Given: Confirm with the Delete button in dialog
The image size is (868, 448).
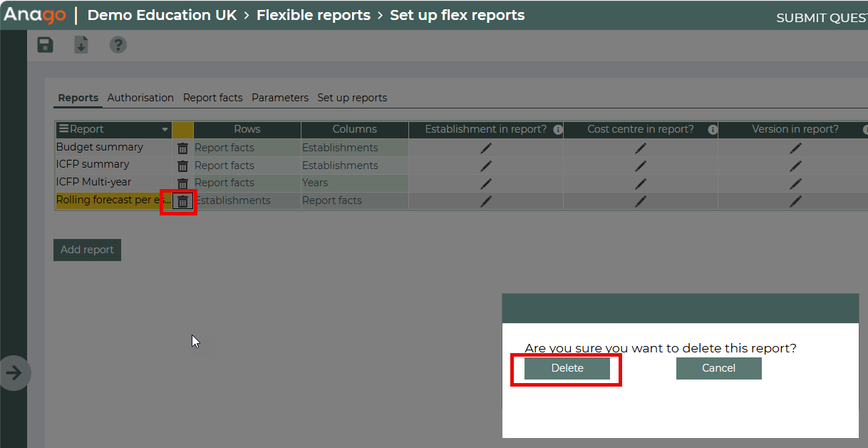Looking at the screenshot, I should coord(567,368).
